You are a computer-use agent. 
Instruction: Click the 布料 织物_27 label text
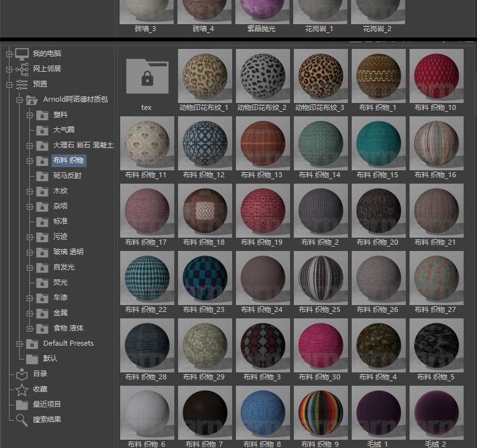click(x=435, y=309)
